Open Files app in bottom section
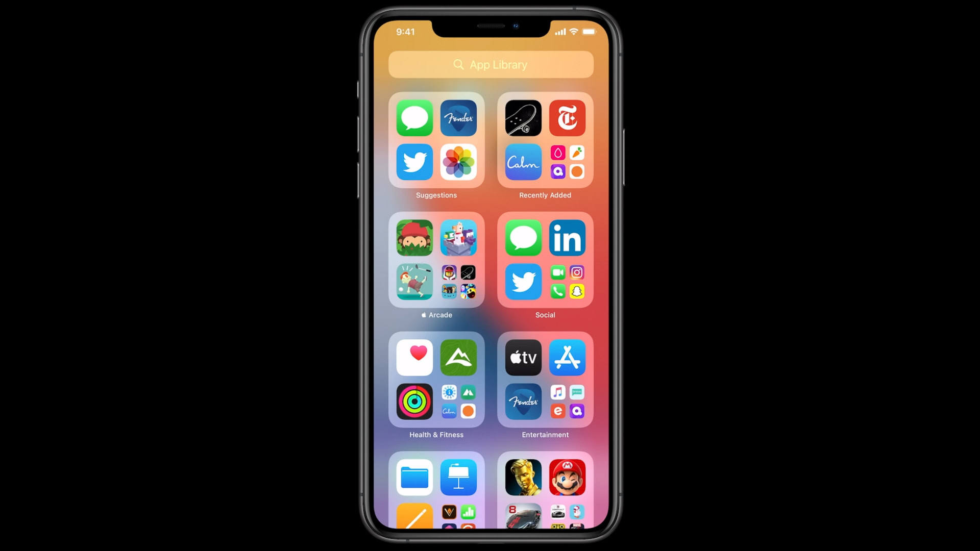Viewport: 980px width, 551px height. 414,478
